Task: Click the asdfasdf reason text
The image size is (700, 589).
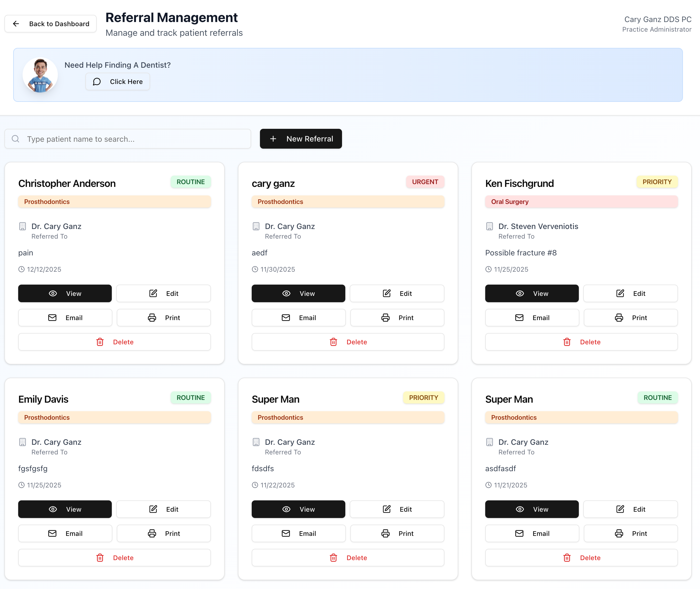Action: pyautogui.click(x=501, y=468)
